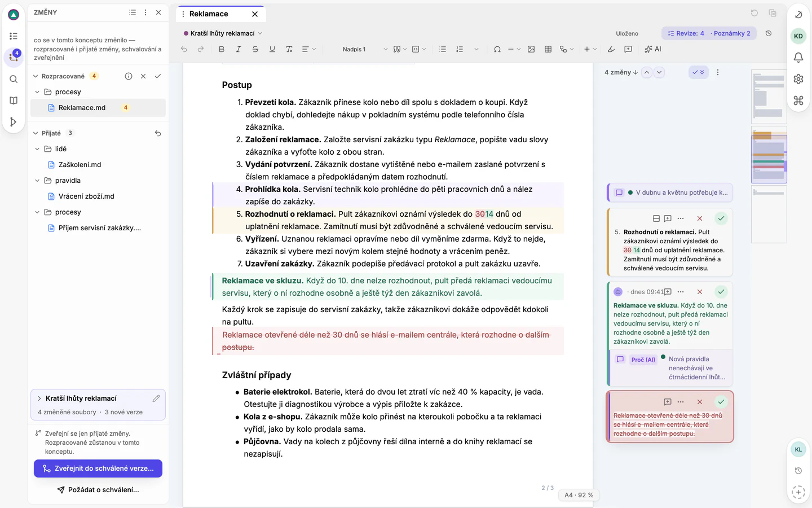
Task: Collapse the 'lidé' folder
Action: pyautogui.click(x=37, y=149)
